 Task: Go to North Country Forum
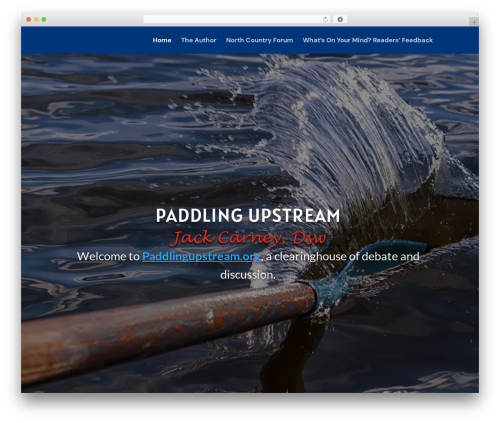click(x=259, y=40)
